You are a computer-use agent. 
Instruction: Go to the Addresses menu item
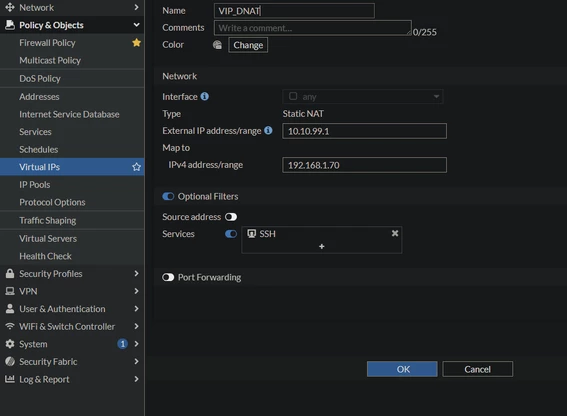tap(72, 97)
